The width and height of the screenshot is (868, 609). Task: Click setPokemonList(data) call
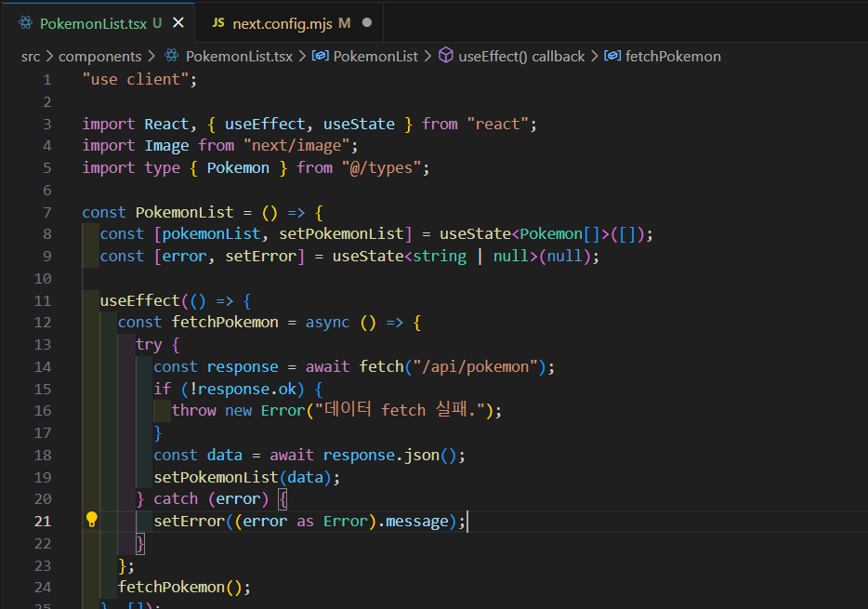pos(242,477)
